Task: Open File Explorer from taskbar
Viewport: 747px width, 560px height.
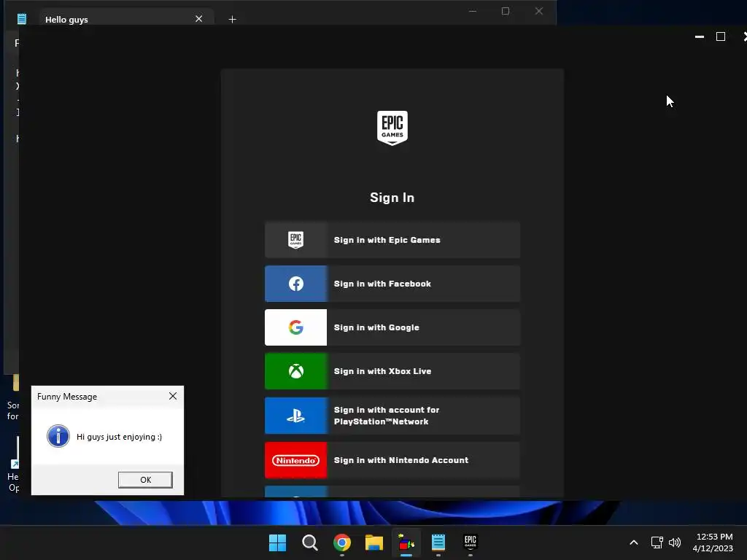Action: click(374, 542)
